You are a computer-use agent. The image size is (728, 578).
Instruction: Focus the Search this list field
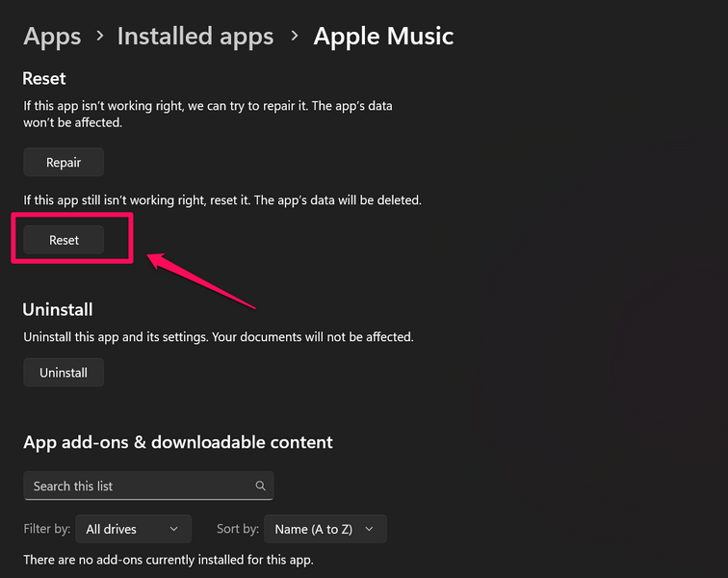[x=140, y=486]
